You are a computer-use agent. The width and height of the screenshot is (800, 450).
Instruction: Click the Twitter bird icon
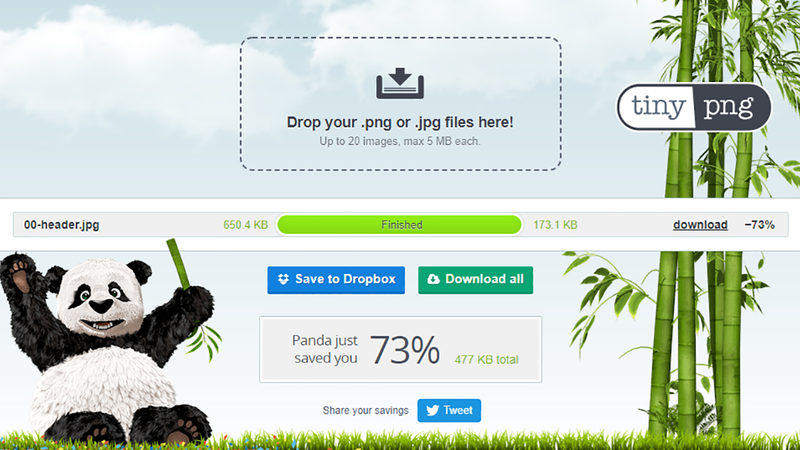click(432, 410)
